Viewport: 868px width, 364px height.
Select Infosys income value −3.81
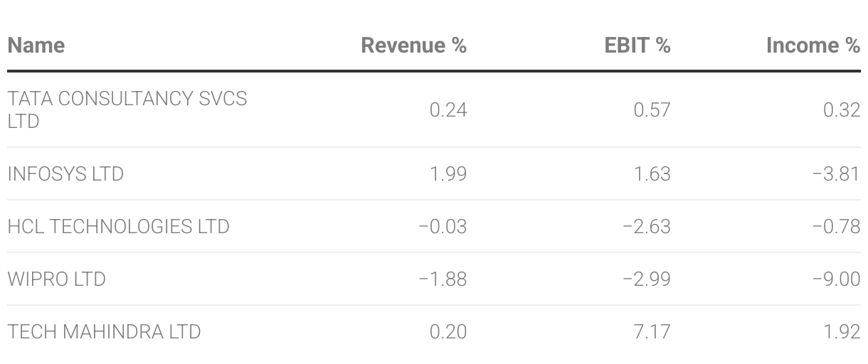click(836, 173)
